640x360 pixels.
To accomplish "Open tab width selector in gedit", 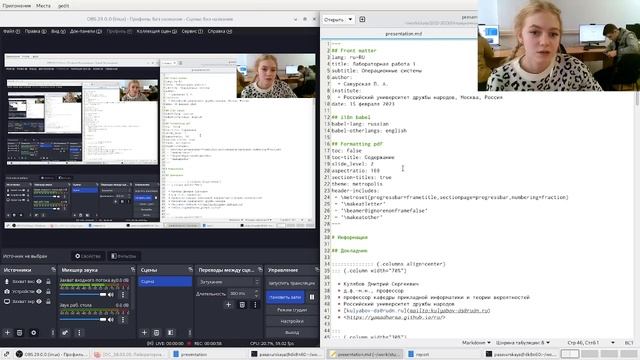I will 523,342.
